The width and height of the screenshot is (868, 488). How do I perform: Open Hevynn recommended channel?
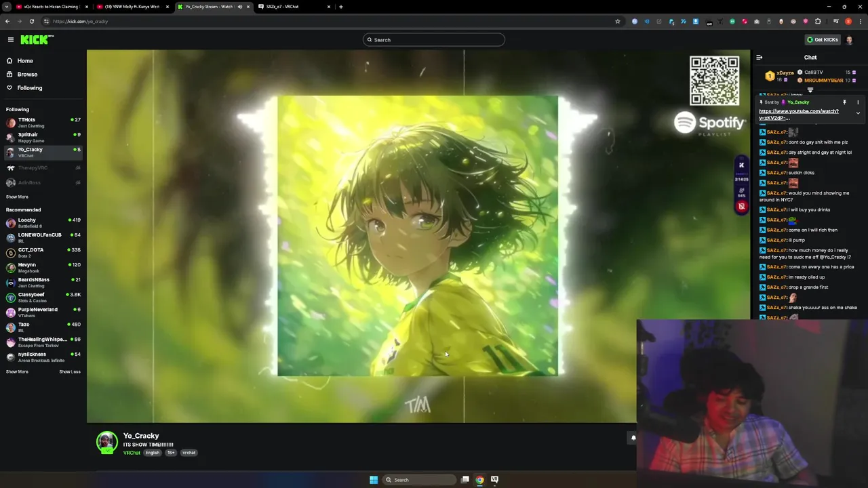pyautogui.click(x=43, y=268)
